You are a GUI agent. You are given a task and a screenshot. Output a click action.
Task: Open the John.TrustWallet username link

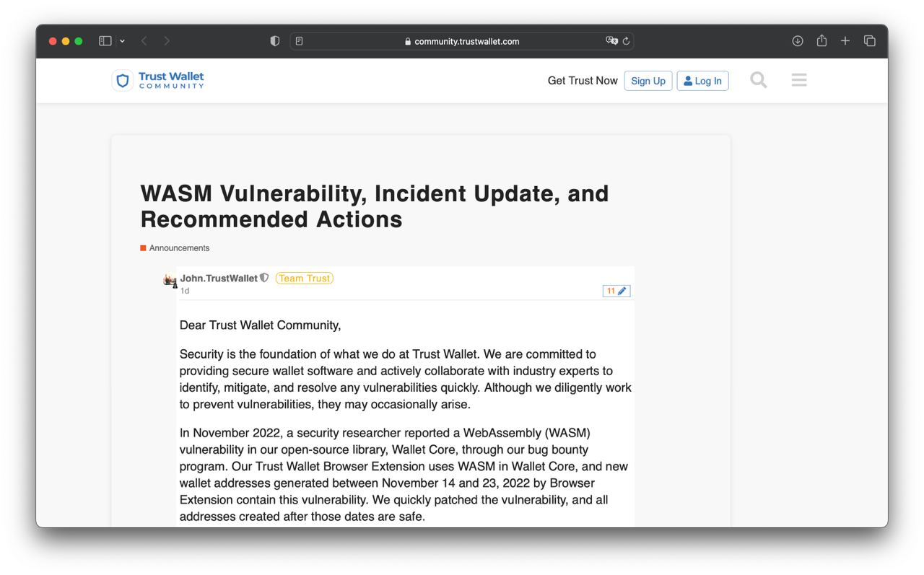[x=219, y=278]
